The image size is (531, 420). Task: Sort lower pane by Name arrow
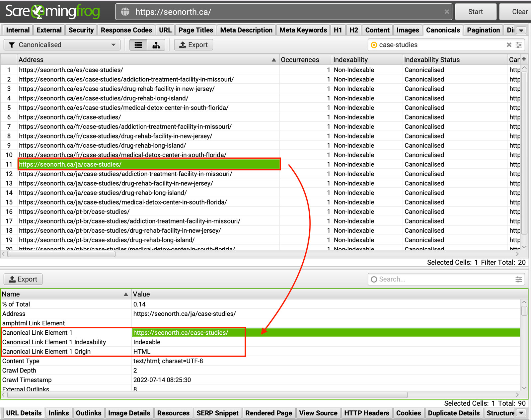point(126,294)
